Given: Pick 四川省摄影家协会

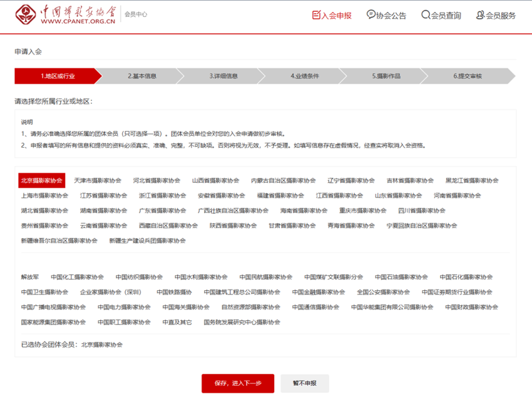Looking at the screenshot, I should pos(422,211).
